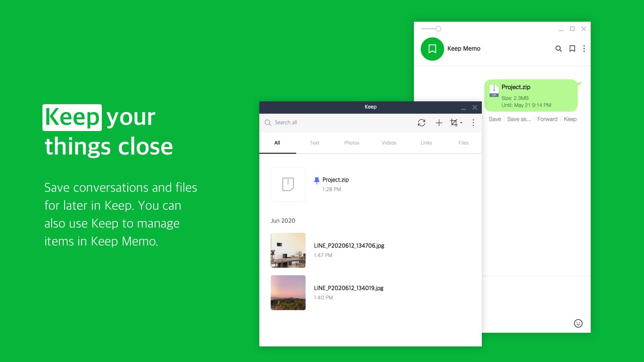The height and width of the screenshot is (362, 644).
Task: Open the LINE_P2020612_134706.jpg room thumbnail
Action: tap(288, 250)
